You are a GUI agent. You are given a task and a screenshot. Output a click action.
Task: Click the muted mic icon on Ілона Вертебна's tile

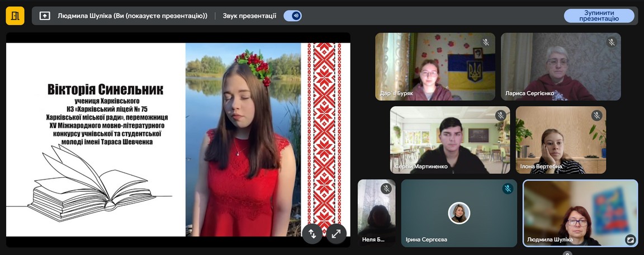coord(597,116)
